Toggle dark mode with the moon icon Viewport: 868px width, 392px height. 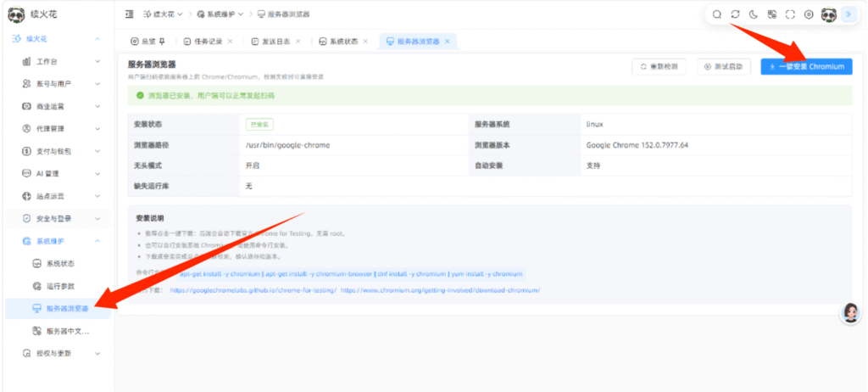(x=754, y=15)
